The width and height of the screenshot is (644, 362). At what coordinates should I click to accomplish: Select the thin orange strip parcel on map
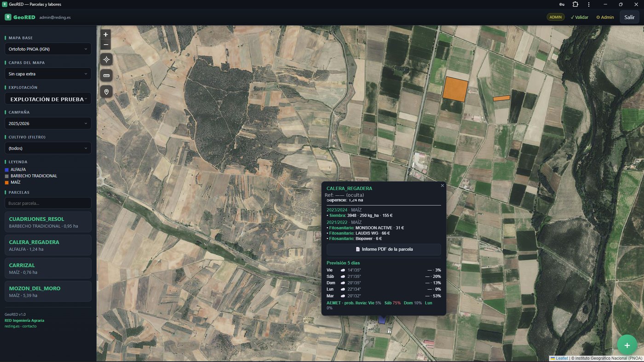click(501, 98)
